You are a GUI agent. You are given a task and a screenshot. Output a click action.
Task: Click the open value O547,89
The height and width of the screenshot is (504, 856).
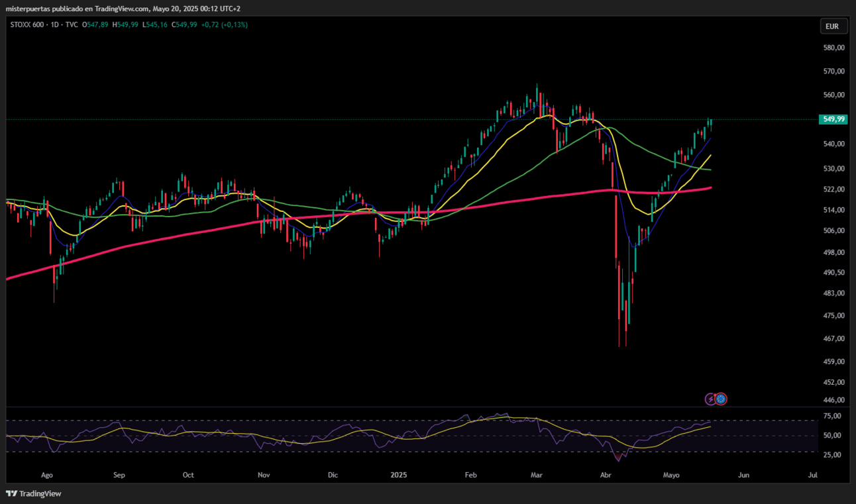pos(96,25)
